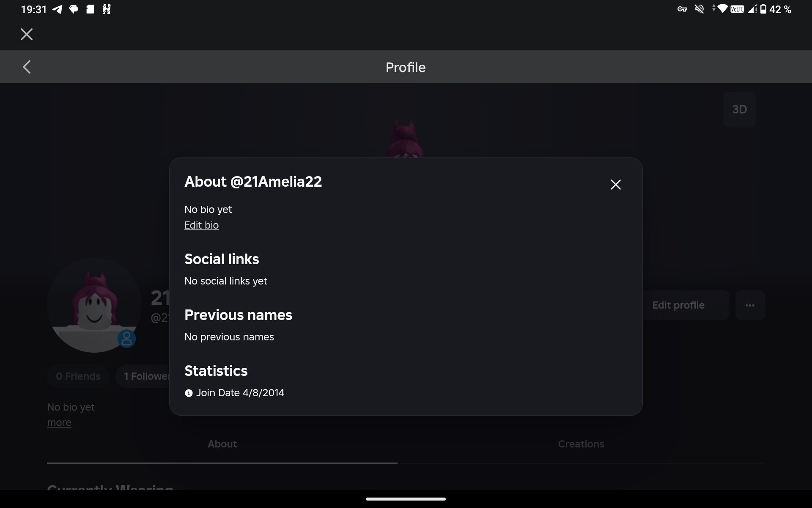Toggle the 3D avatar view

tap(739, 110)
